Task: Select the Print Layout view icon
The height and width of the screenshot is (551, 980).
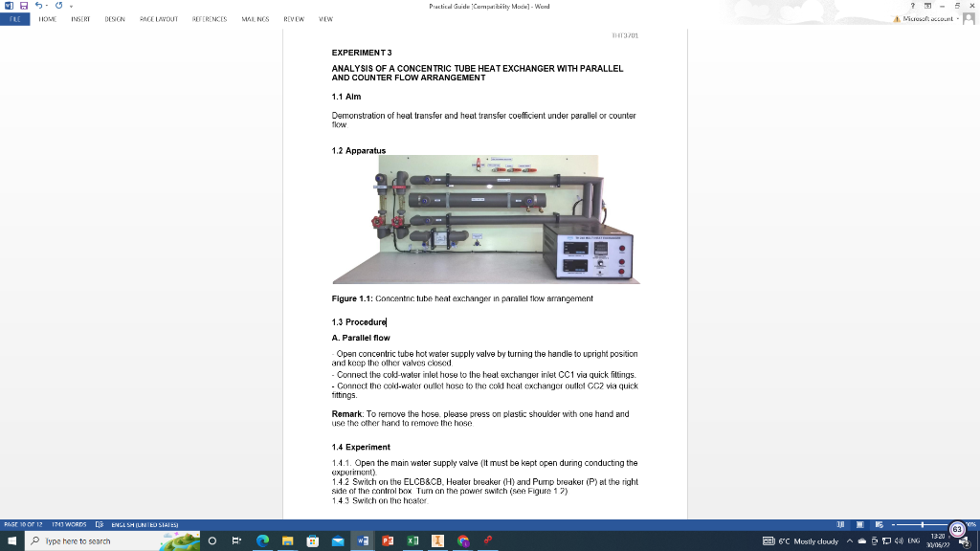Action: 858,524
